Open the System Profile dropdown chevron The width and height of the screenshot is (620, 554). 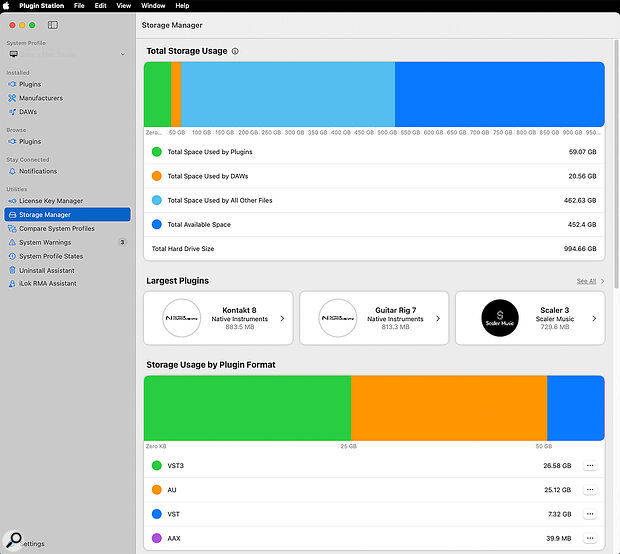(123, 54)
